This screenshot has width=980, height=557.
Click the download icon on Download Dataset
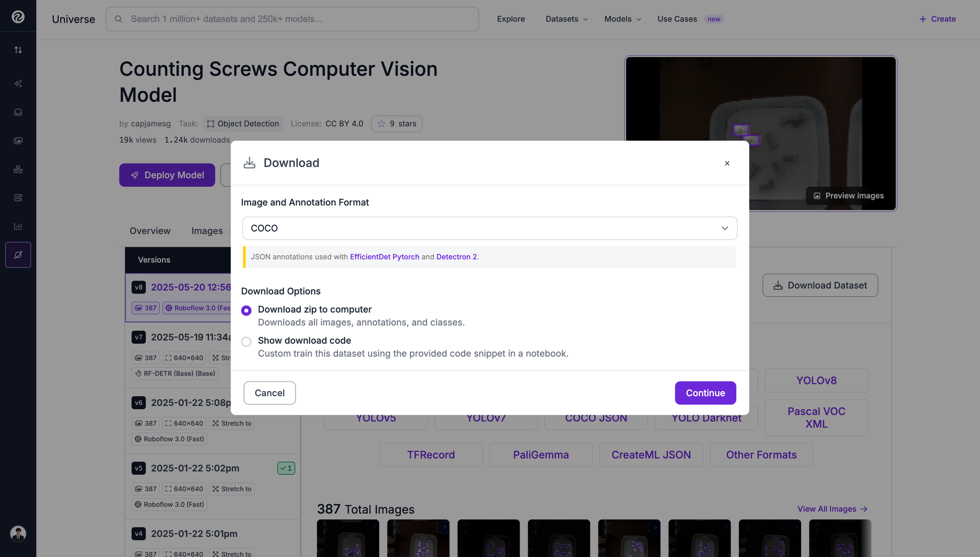coord(778,285)
